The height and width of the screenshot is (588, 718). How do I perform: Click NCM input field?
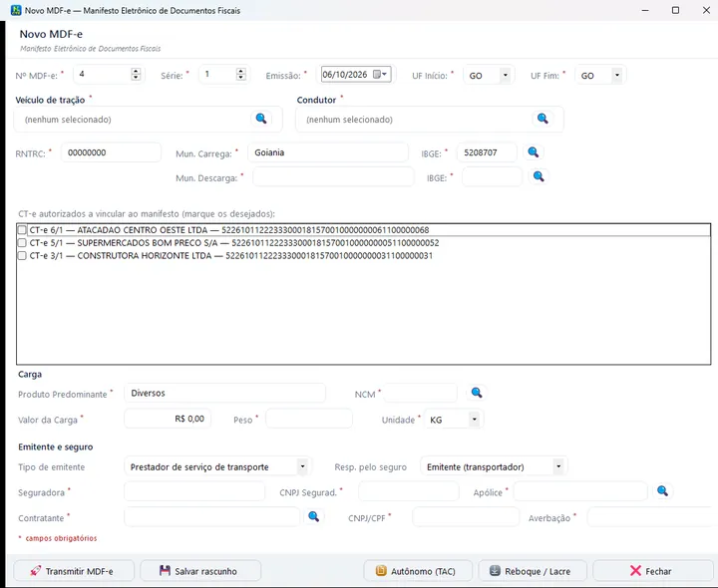[421, 393]
